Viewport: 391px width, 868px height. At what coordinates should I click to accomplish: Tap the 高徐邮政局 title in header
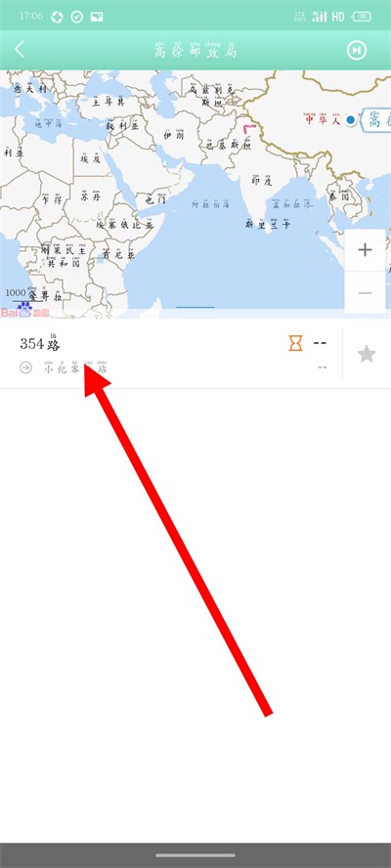click(x=195, y=50)
